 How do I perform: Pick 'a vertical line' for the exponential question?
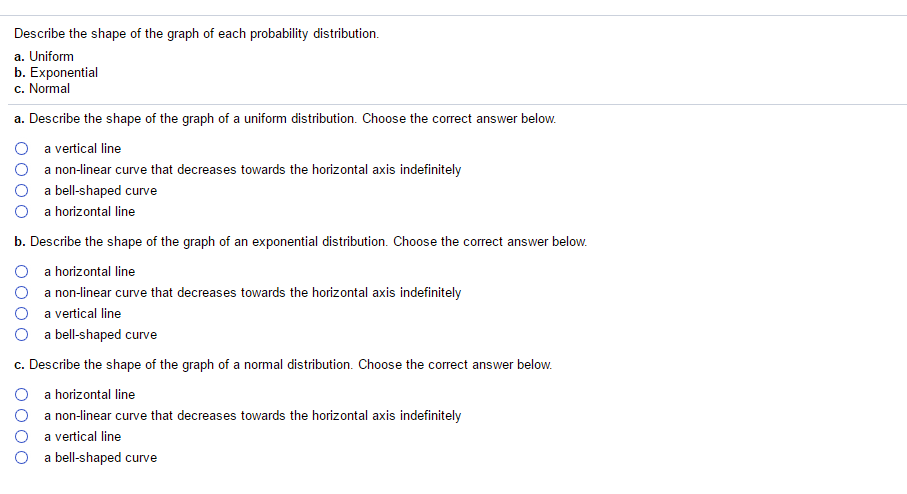[x=21, y=314]
